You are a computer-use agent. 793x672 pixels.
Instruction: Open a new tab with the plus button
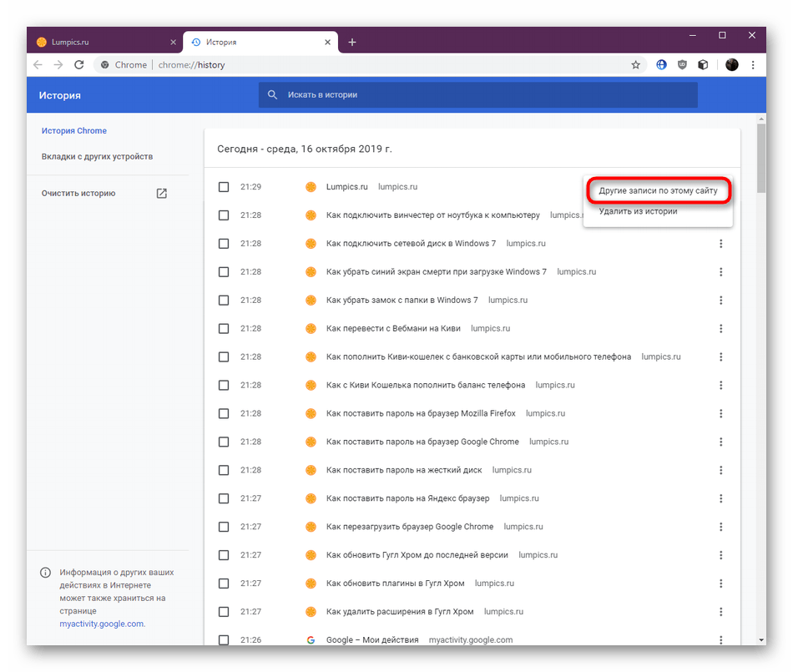[x=352, y=42]
